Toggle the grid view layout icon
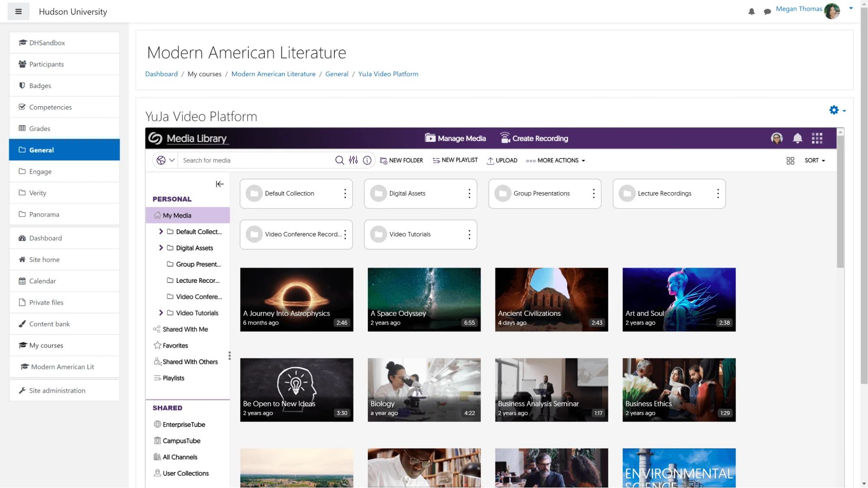This screenshot has width=868, height=488. coord(790,160)
